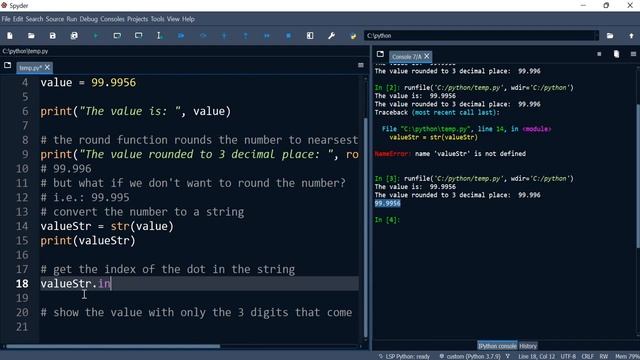This screenshot has height=360, width=640.
Task: Open the Projects menu
Action: point(138,19)
